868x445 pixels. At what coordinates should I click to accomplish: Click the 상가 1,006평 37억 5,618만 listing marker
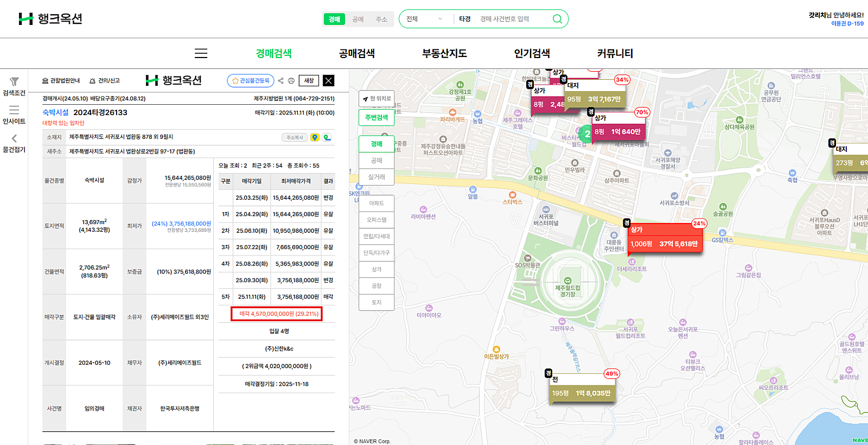pos(665,238)
